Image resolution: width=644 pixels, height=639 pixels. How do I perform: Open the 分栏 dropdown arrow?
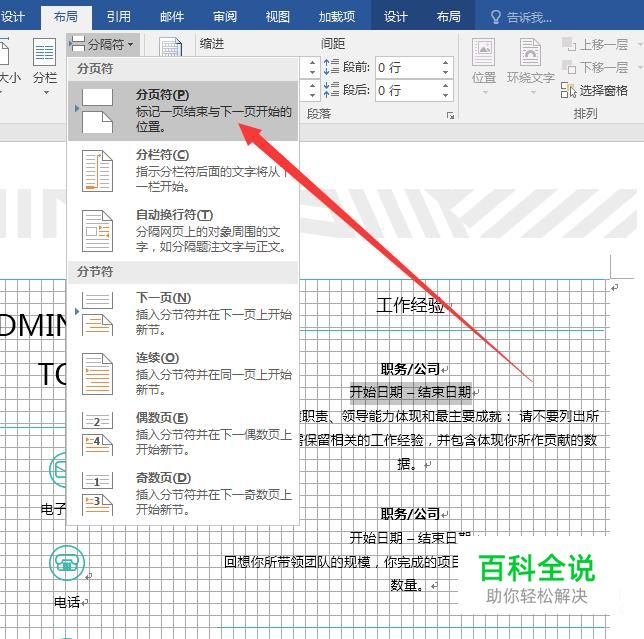[x=46, y=93]
